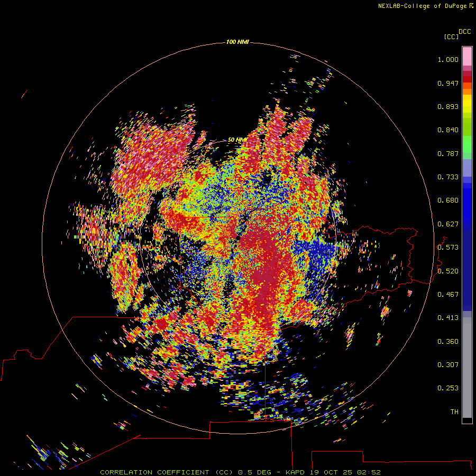Click the 0.733 legend value
Screen dimensions: 476x476
448,177
